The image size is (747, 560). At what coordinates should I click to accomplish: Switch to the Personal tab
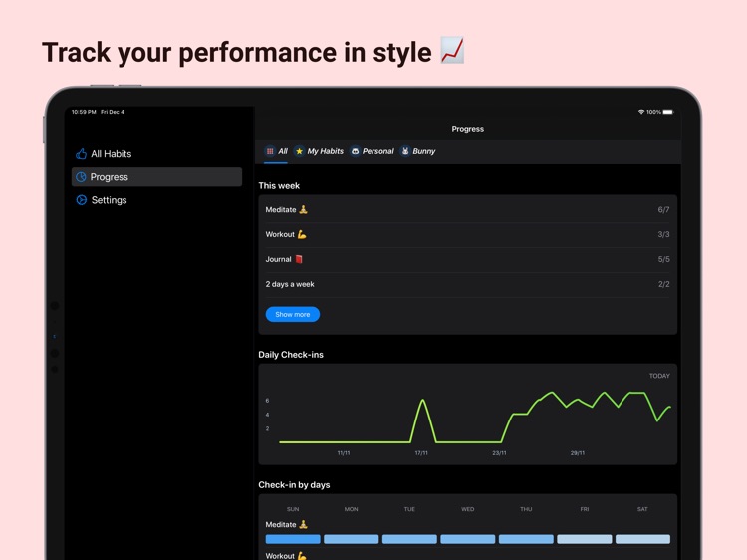(373, 151)
